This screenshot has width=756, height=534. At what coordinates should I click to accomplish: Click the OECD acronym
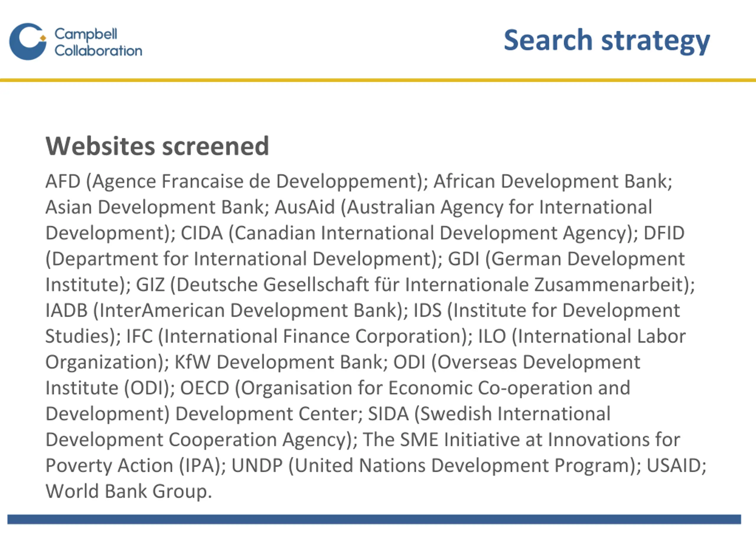point(204,388)
